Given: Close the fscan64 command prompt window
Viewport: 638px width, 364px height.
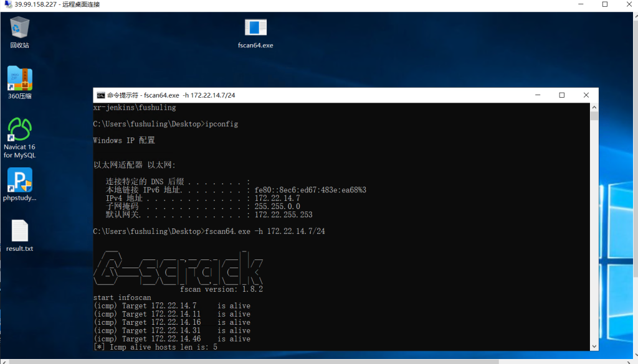Looking at the screenshot, I should [x=586, y=95].
